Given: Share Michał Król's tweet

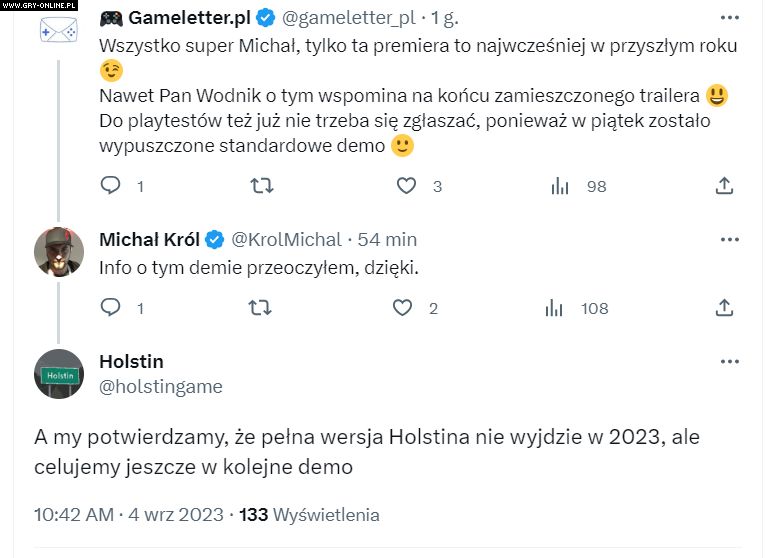Looking at the screenshot, I should click(726, 309).
